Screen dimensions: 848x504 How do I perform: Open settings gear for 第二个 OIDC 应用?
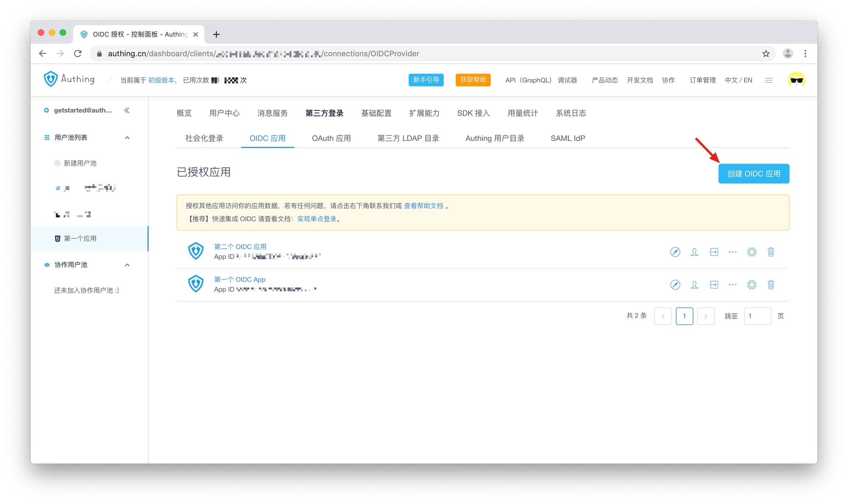coord(752,252)
